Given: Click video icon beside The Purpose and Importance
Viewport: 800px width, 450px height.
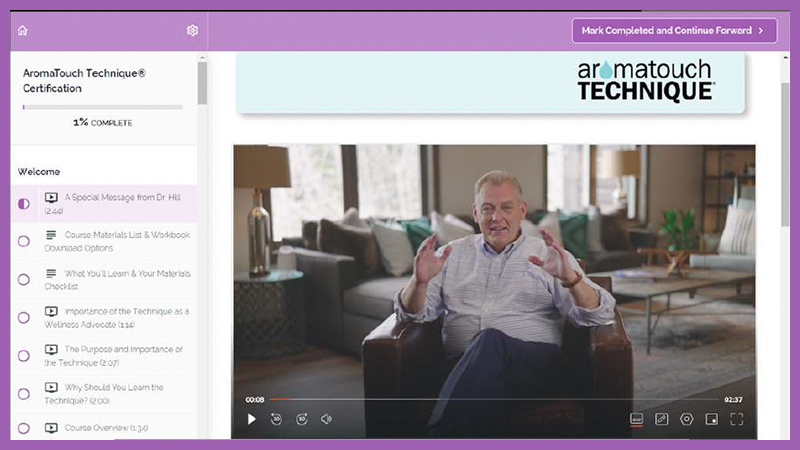Looking at the screenshot, I should 51,349.
